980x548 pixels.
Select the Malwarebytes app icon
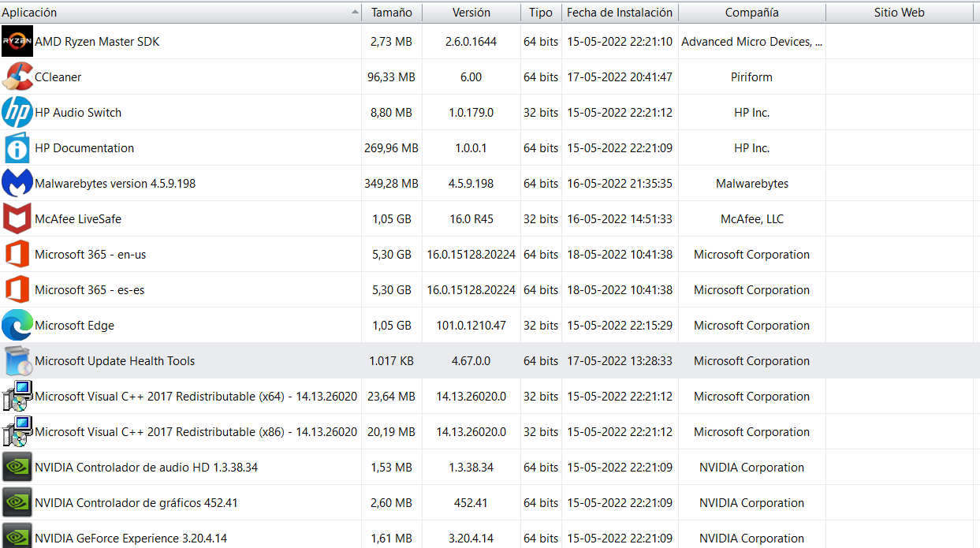(17, 183)
